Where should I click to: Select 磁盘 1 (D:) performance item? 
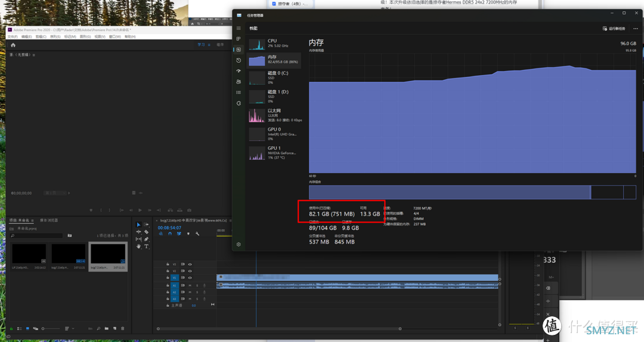pos(274,97)
